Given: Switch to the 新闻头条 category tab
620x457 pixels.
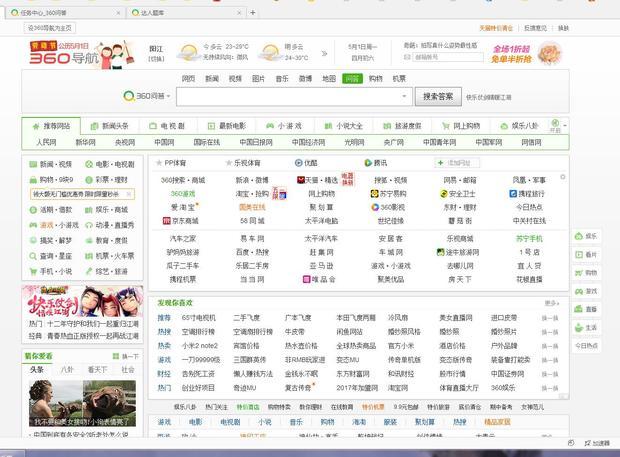Looking at the screenshot, I should tap(110, 126).
